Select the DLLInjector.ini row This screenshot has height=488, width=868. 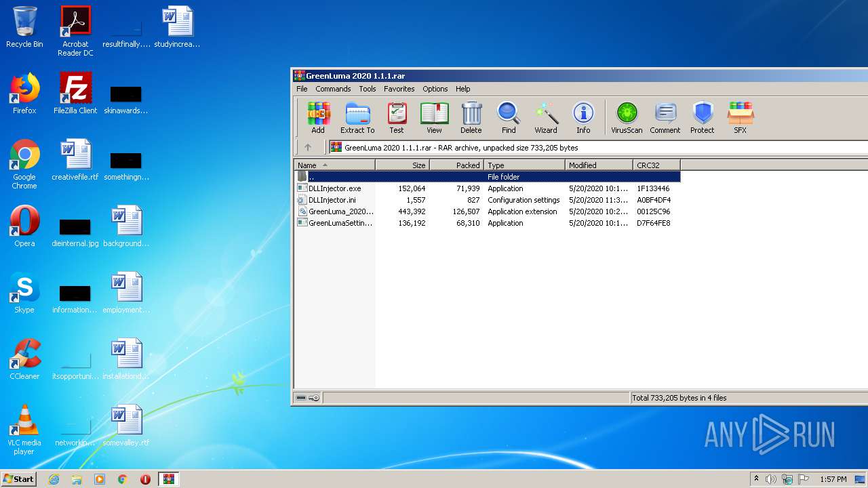tap(488, 200)
